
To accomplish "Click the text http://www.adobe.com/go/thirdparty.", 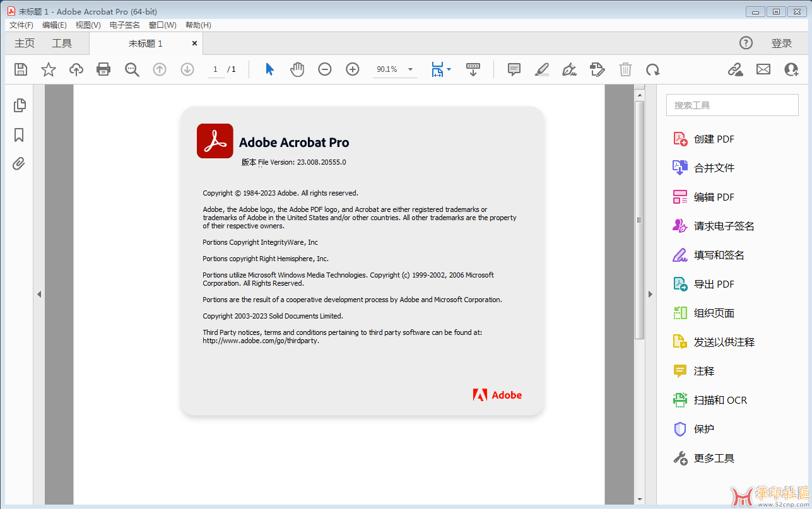I will [x=261, y=341].
